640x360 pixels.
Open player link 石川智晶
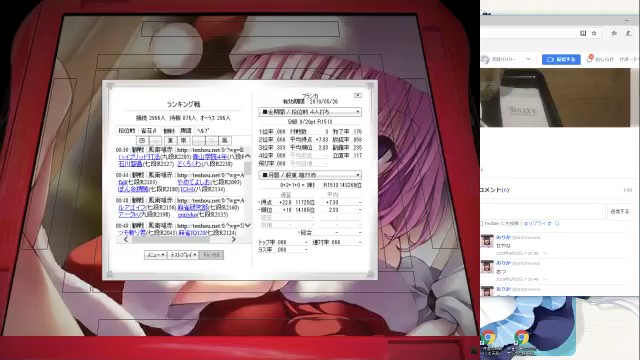130,164
